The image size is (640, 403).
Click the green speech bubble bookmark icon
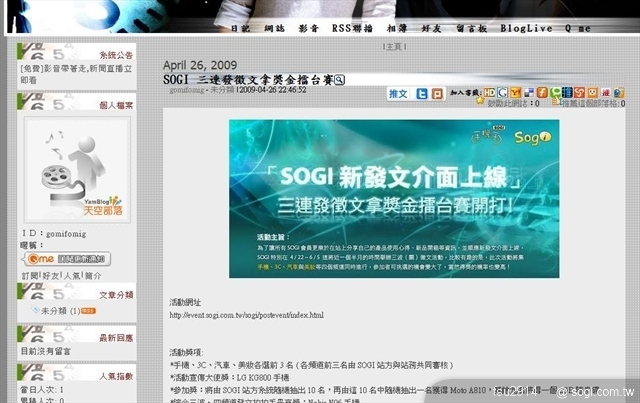[555, 93]
